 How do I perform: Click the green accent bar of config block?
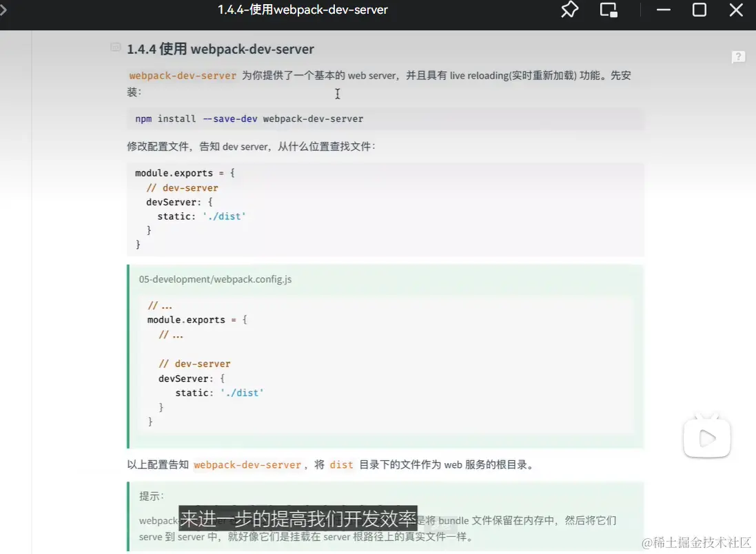point(128,355)
